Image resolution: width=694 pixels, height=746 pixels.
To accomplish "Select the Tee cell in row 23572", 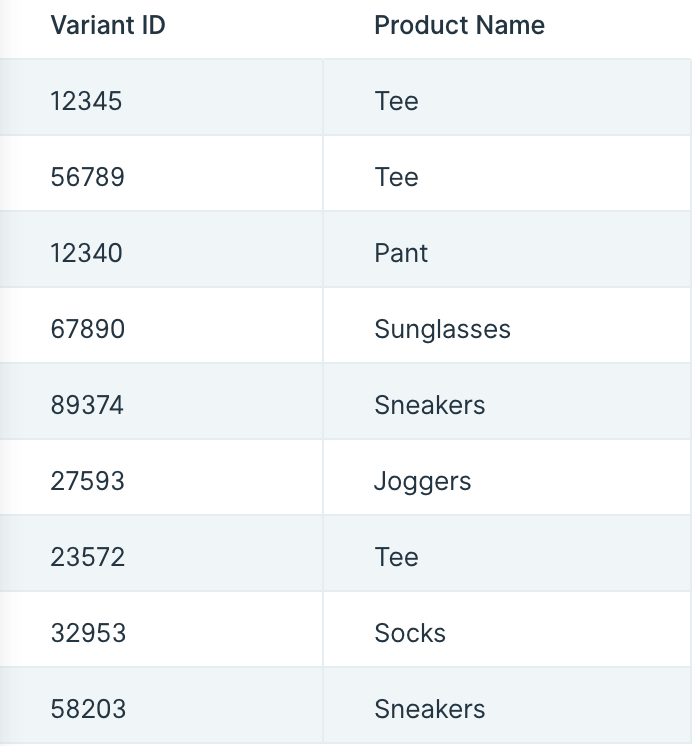I will coord(507,553).
